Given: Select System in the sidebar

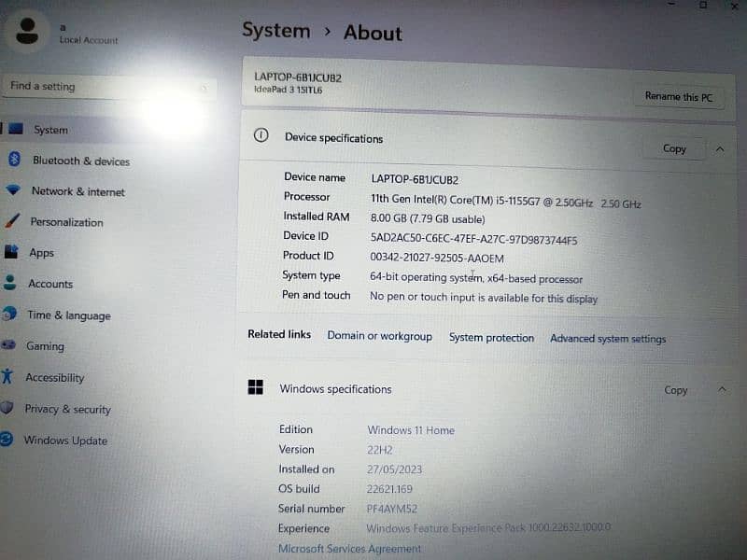Looking at the screenshot, I should point(50,131).
